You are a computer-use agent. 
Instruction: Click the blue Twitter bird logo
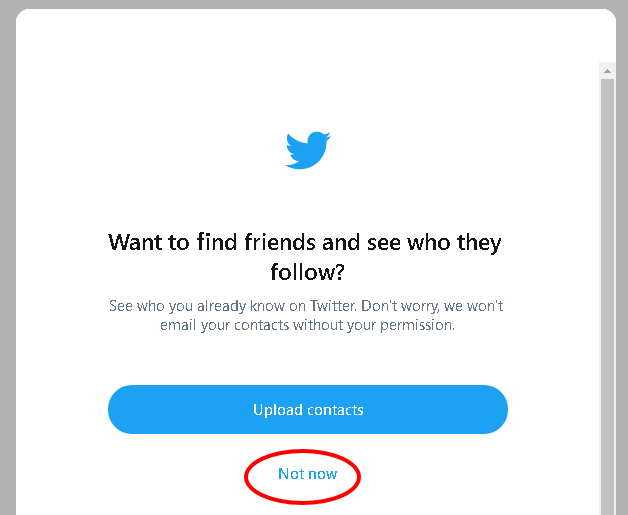(308, 150)
